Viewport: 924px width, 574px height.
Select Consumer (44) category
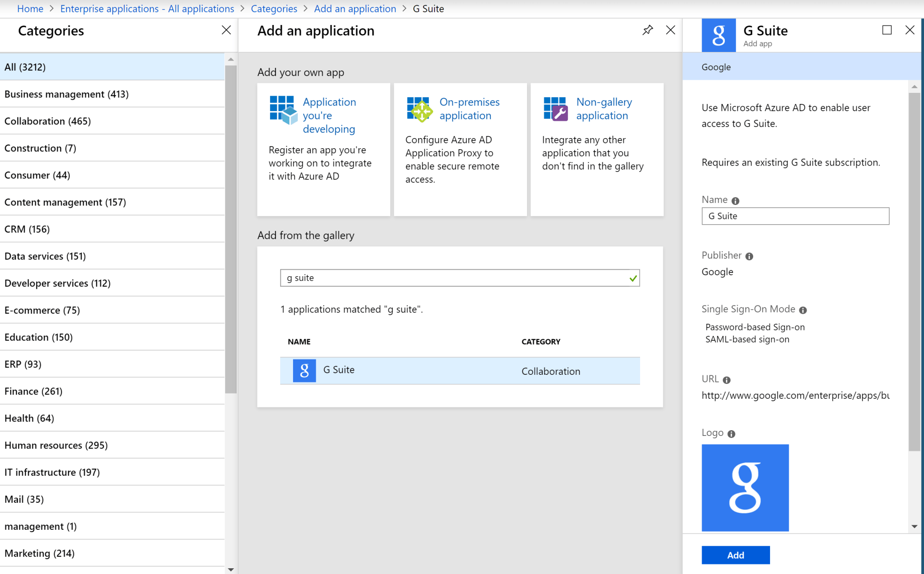coord(112,175)
